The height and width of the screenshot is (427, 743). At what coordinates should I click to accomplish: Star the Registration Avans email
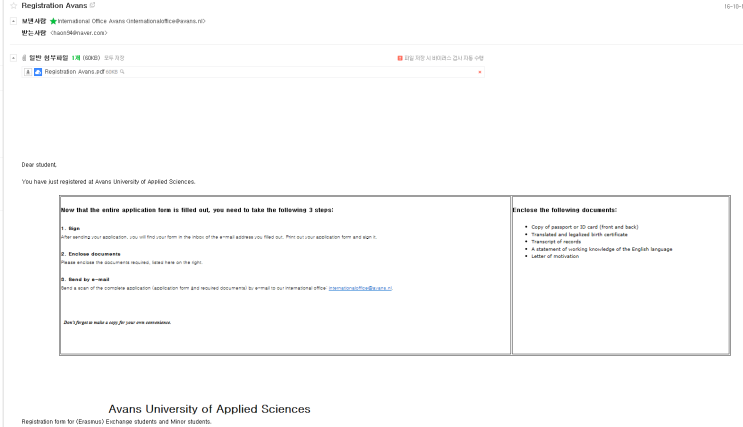point(13,6)
